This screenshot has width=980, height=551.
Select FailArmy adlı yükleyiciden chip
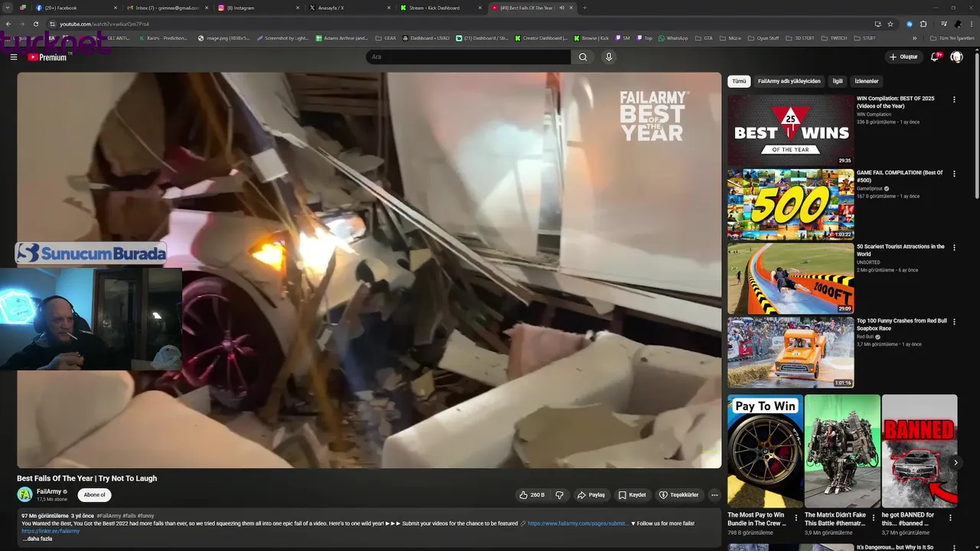789,81
